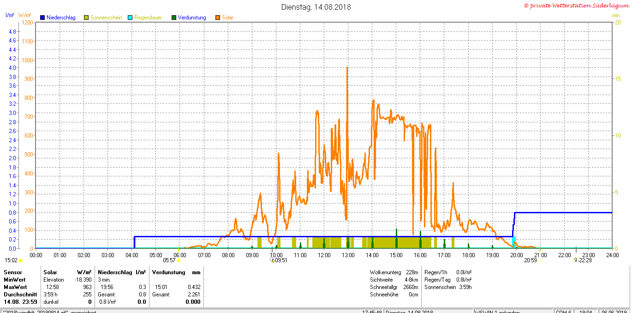Click the Wolkenunterg 228m reading
The height and width of the screenshot is (313, 644).
pos(394,272)
